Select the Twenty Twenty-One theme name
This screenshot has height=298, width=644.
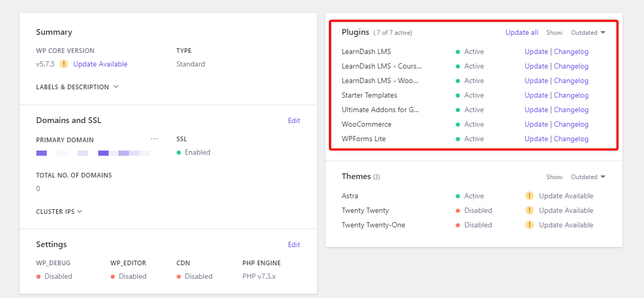pos(373,225)
